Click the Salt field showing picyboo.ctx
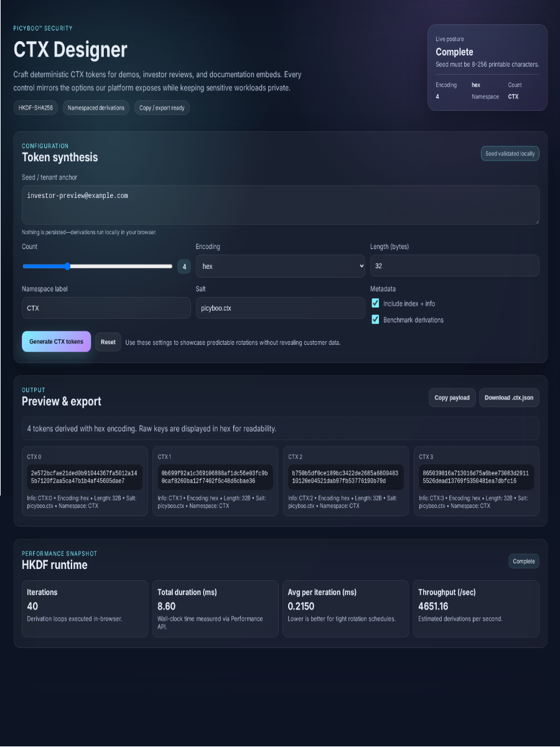 (x=280, y=308)
